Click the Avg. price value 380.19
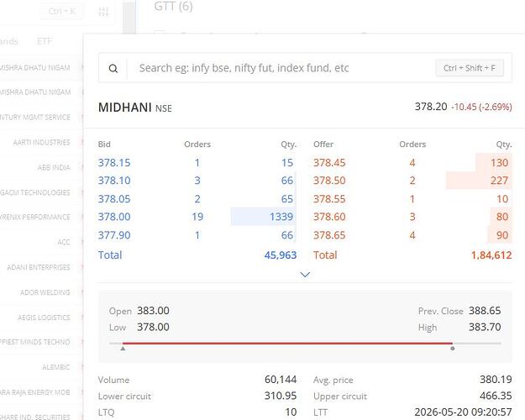This screenshot has width=525, height=420. point(496,380)
